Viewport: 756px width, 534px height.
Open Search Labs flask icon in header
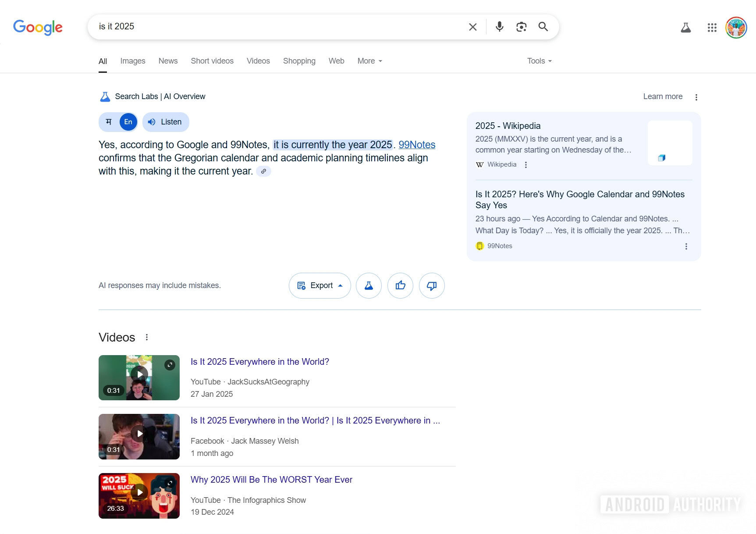[x=685, y=28]
